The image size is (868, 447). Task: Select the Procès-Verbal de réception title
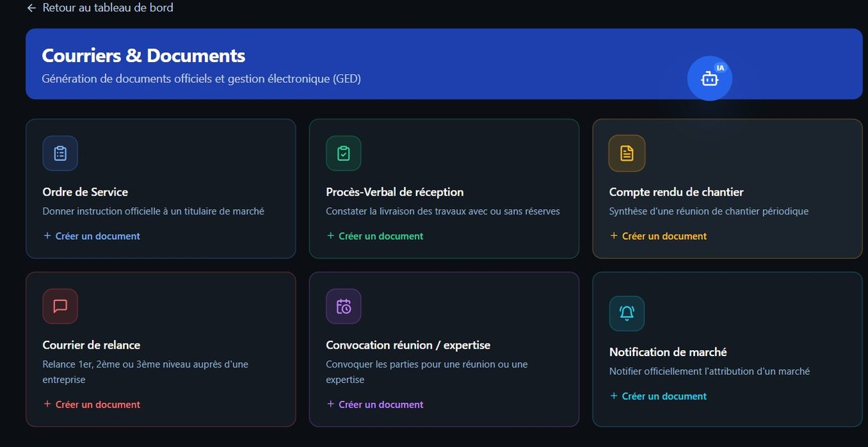pos(395,192)
